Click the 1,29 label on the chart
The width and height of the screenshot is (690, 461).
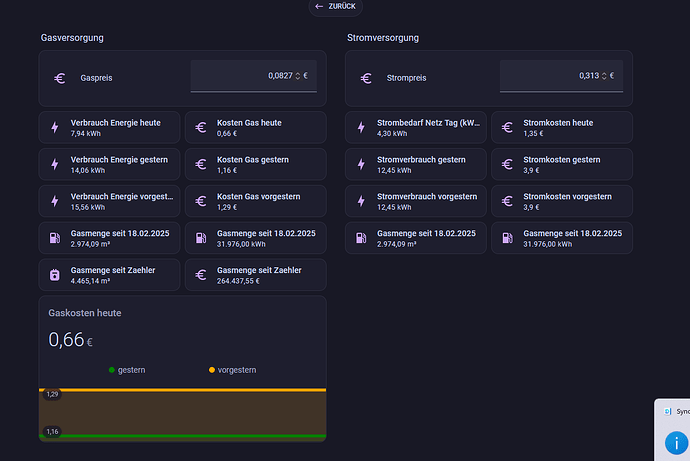coord(52,394)
